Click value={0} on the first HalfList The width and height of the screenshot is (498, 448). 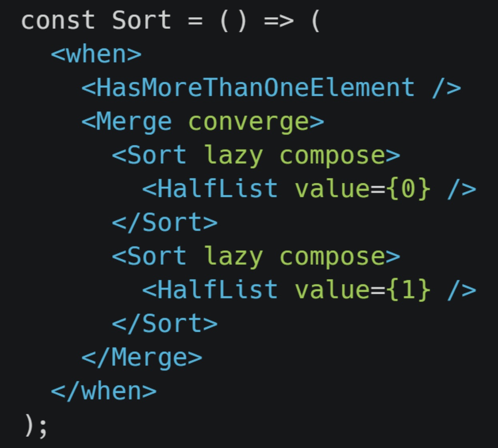point(363,188)
